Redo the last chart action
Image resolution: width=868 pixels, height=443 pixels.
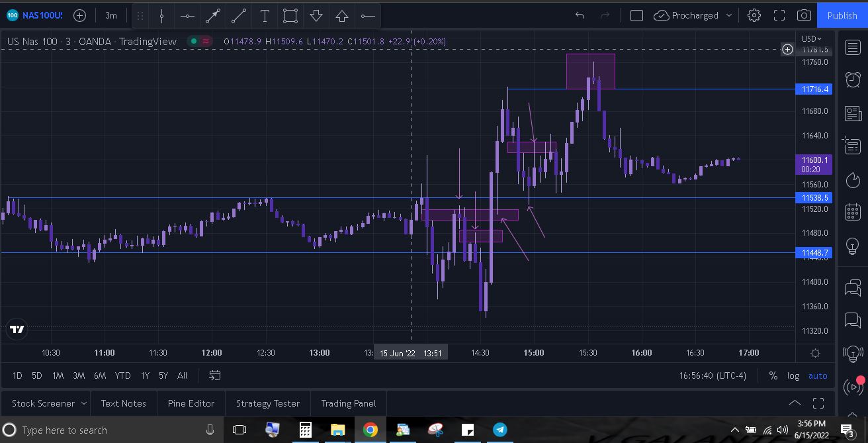tap(605, 15)
